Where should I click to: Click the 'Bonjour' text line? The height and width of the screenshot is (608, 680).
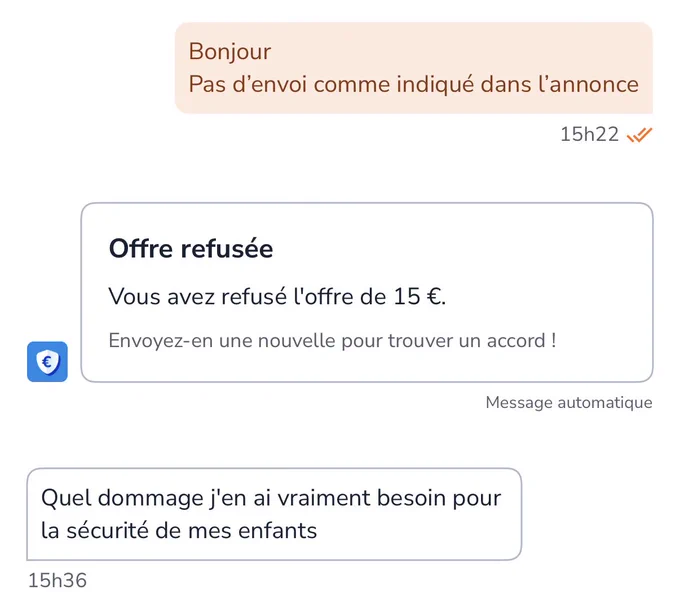[230, 52]
